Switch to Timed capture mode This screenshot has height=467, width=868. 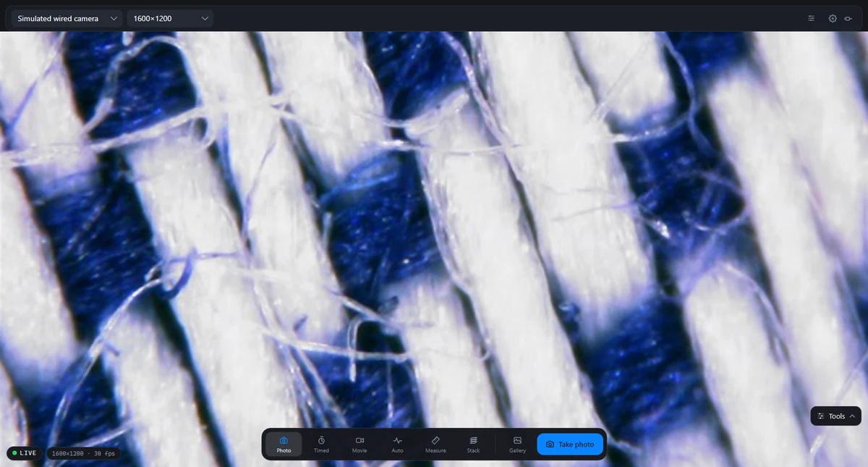pyautogui.click(x=321, y=444)
